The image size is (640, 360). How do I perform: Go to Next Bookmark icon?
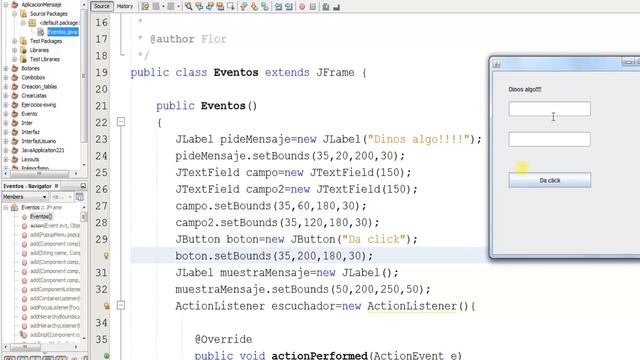pyautogui.click(x=254, y=7)
